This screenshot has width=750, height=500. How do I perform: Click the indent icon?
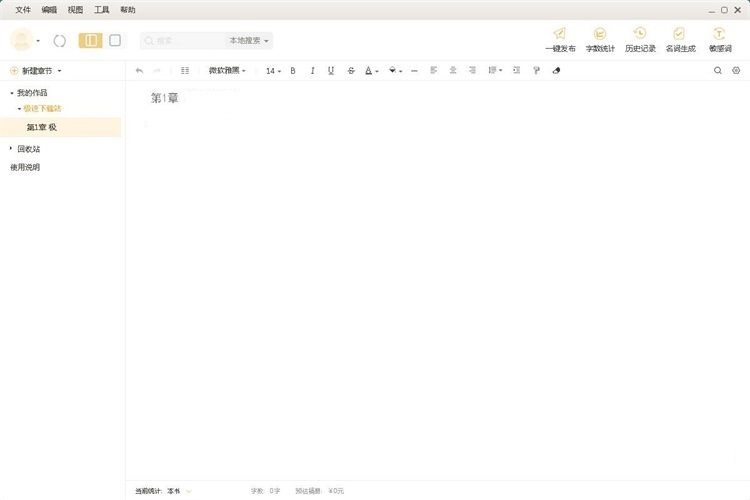pos(516,70)
